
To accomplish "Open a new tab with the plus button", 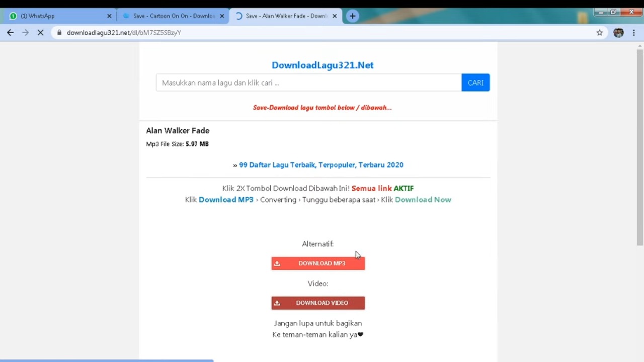I will [352, 16].
